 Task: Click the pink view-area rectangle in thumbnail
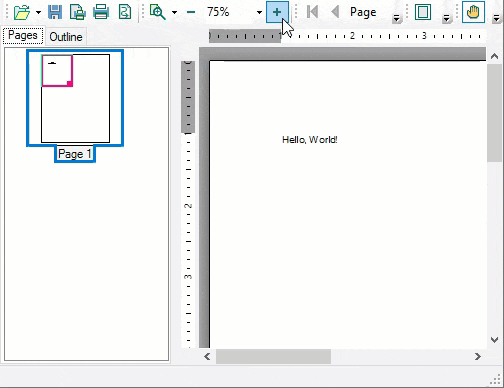coord(57,71)
